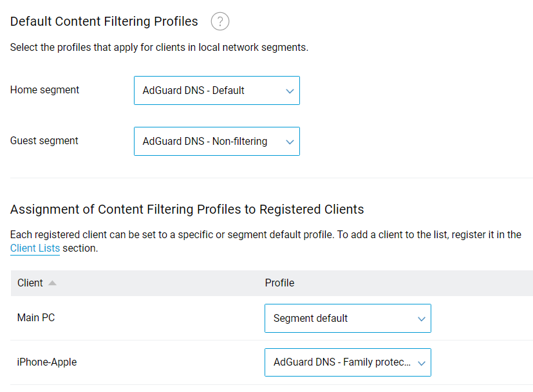The height and width of the screenshot is (392, 533).
Task: Click the chevron on Home segment dropdown
Action: tap(289, 90)
